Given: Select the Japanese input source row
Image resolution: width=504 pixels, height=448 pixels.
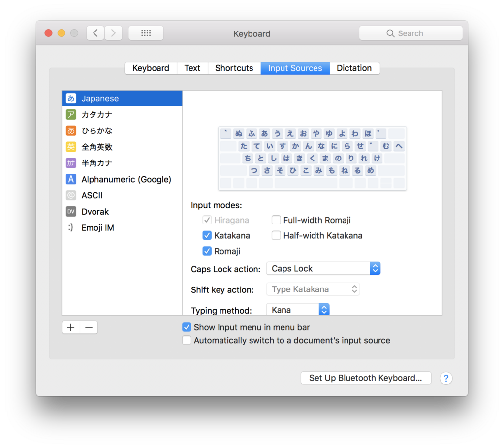Looking at the screenshot, I should point(122,98).
